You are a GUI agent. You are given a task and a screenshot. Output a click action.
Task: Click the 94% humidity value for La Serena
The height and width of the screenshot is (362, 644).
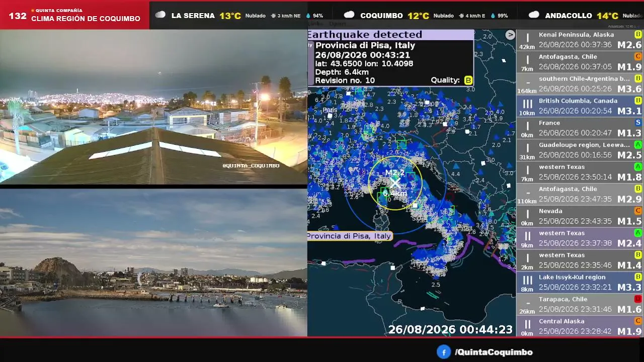point(318,16)
